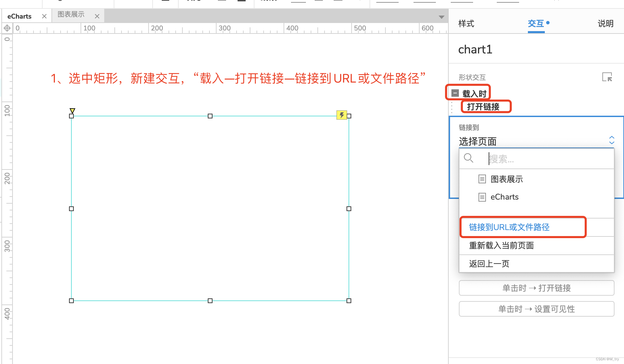Close the 图表展示 tab
This screenshot has width=624, height=364.
97,16
